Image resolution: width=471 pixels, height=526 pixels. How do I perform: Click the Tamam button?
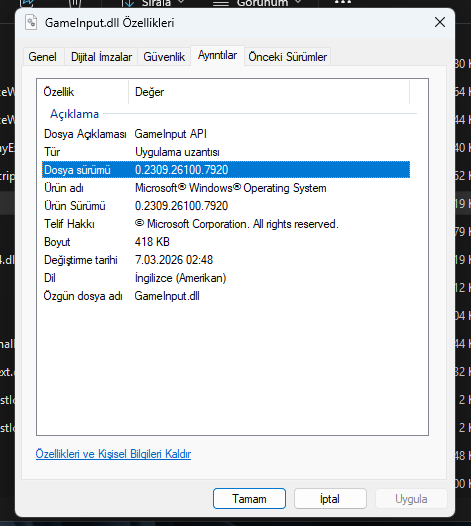click(249, 498)
